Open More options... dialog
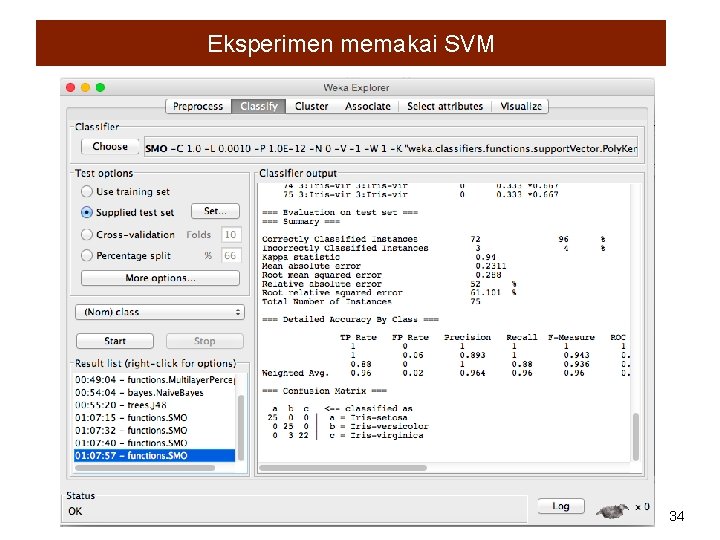The width and height of the screenshot is (720, 540). tap(160, 278)
